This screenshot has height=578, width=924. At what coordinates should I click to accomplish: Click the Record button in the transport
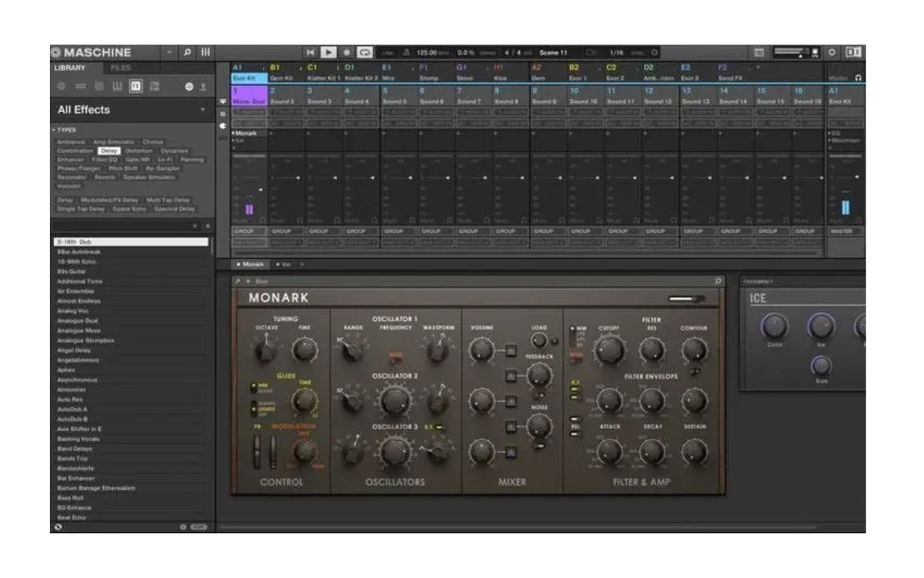[346, 53]
